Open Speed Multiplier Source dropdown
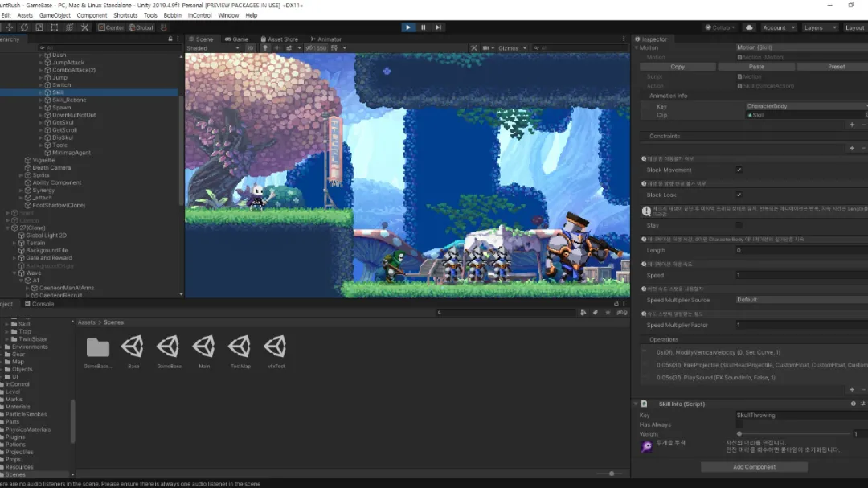868x488 pixels. click(800, 300)
